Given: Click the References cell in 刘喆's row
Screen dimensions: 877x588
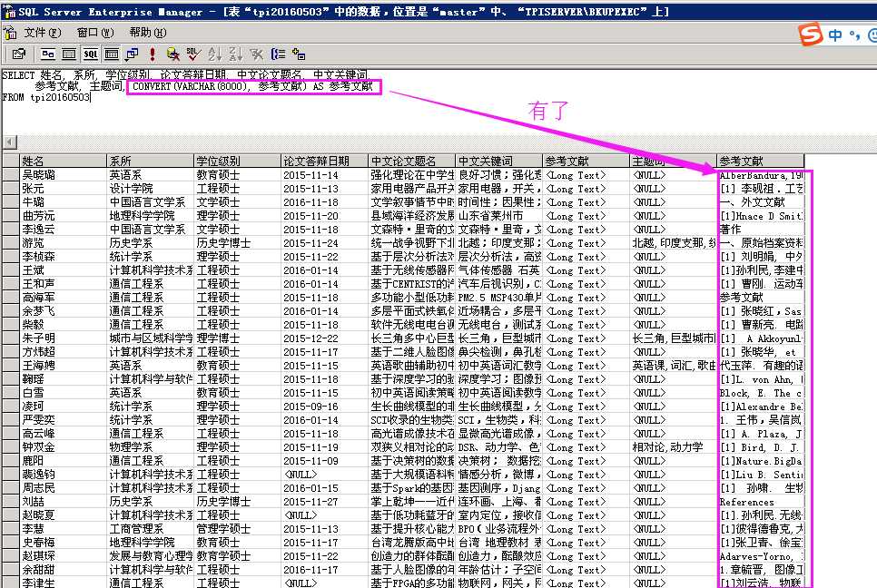Looking at the screenshot, I should 761,502.
